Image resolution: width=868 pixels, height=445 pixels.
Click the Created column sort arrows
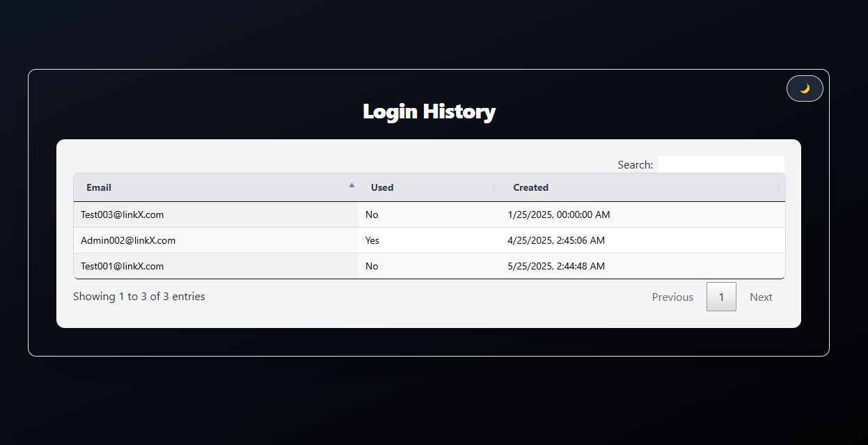pos(778,187)
